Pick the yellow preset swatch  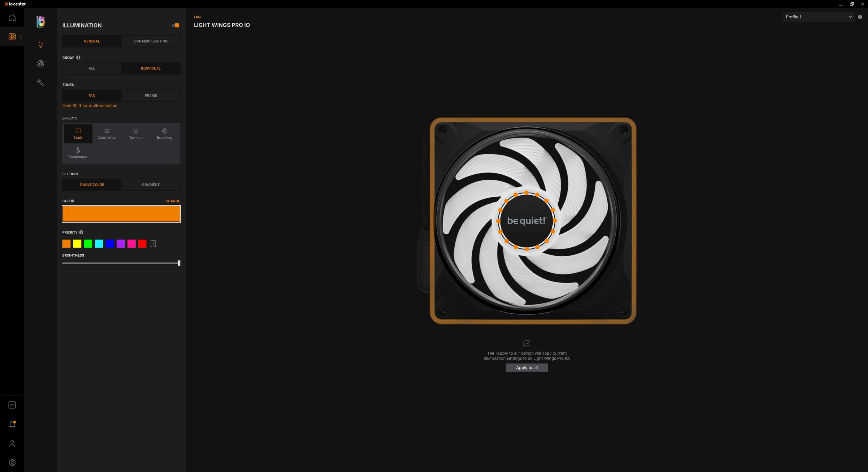[x=77, y=244]
